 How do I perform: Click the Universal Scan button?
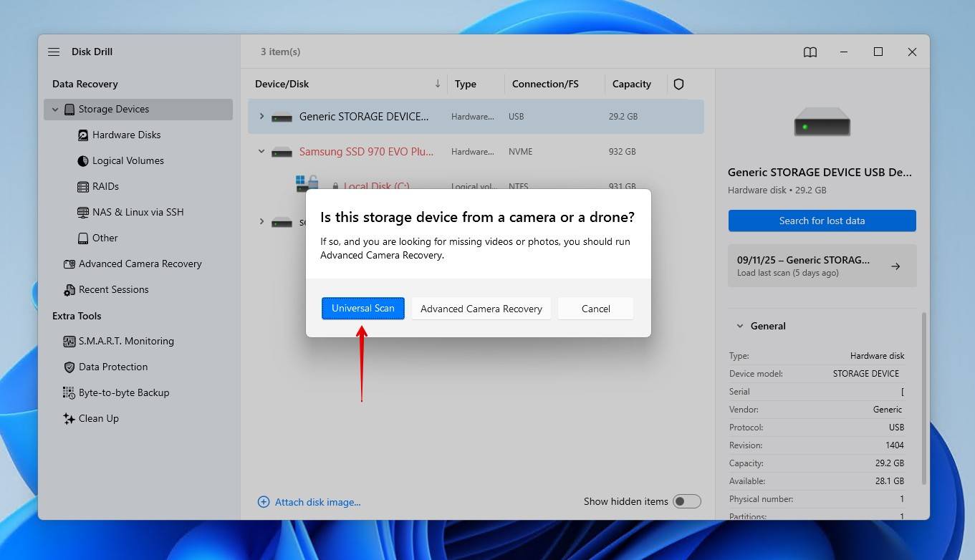[363, 309]
